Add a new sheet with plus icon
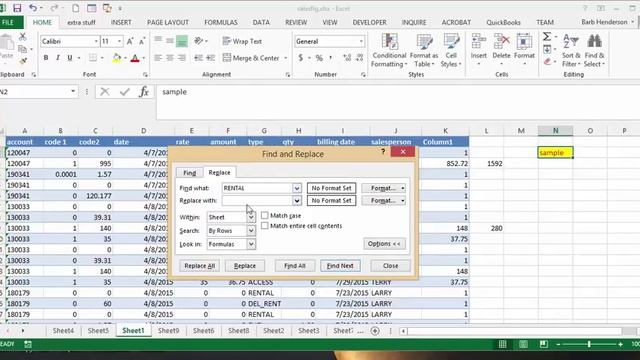 [375, 331]
